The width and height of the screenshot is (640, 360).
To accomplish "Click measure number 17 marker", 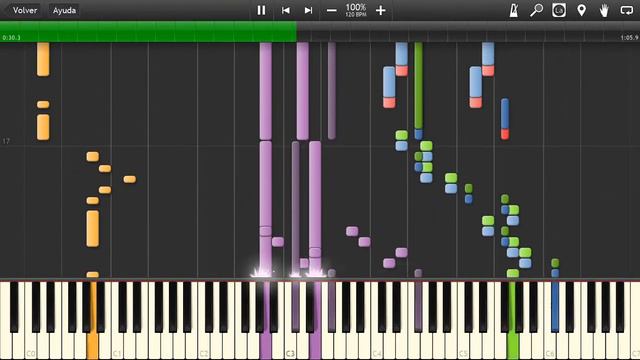I will [6, 141].
